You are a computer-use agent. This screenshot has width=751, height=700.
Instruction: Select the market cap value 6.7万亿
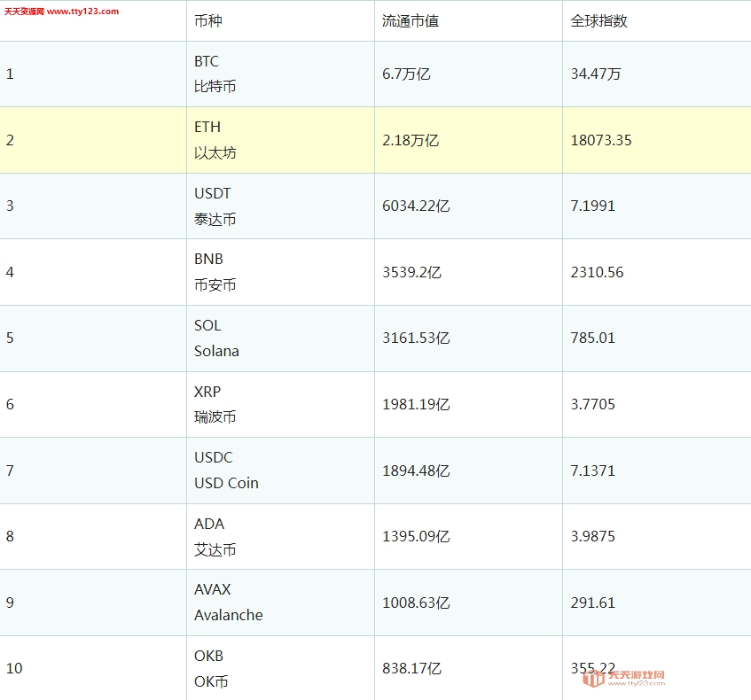pyautogui.click(x=406, y=74)
